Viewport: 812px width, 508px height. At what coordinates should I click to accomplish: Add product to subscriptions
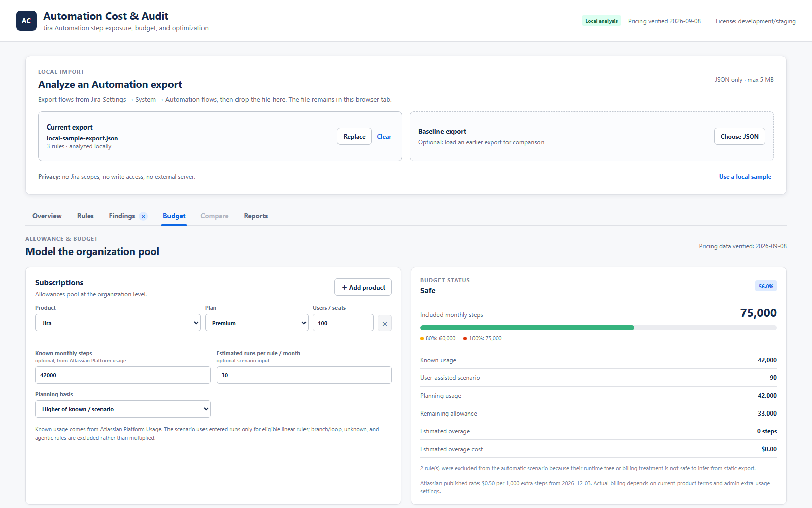tap(363, 287)
